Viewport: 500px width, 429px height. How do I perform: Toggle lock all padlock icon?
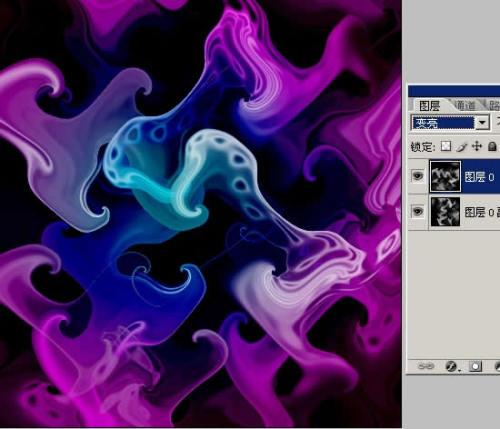point(492,146)
